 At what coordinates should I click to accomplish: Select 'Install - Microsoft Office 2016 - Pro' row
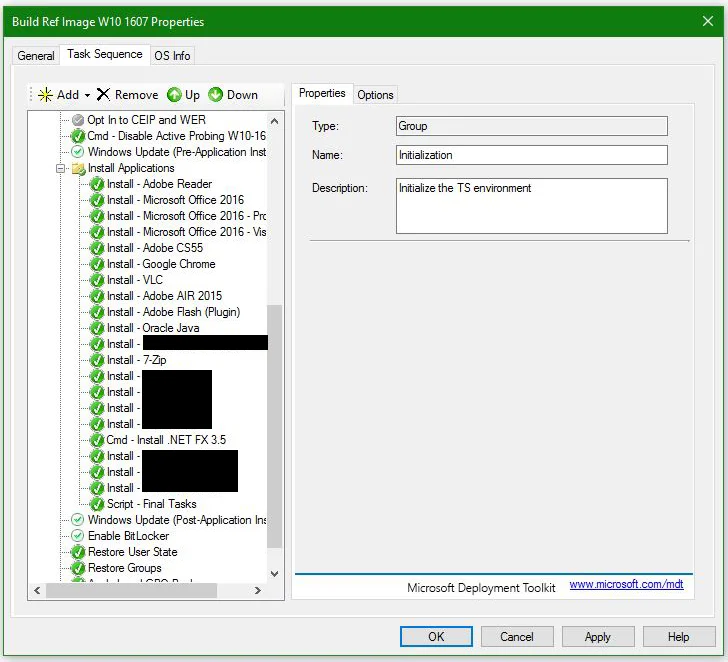[187, 216]
